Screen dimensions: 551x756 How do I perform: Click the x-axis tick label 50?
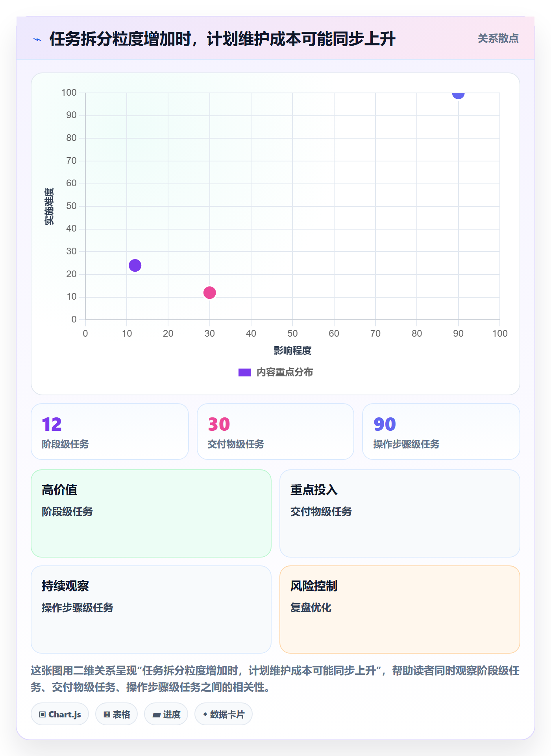[x=292, y=334]
